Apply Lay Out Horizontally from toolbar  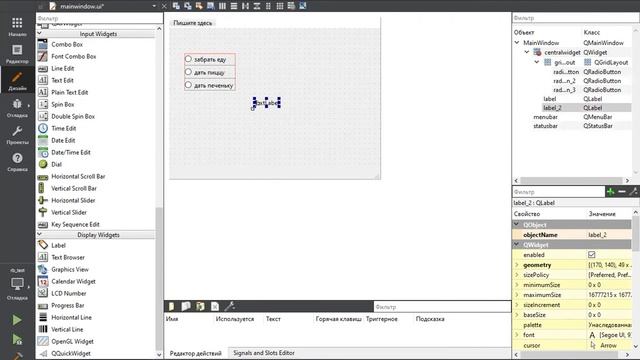(222, 6)
